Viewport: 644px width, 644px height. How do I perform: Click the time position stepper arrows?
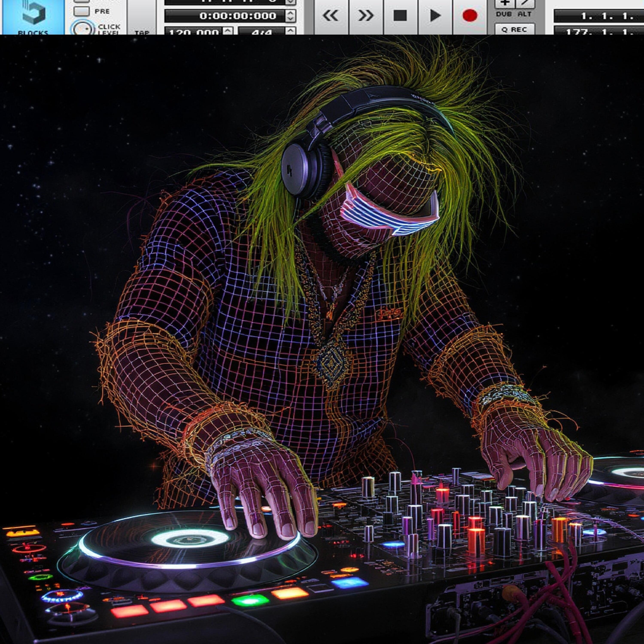point(291,16)
